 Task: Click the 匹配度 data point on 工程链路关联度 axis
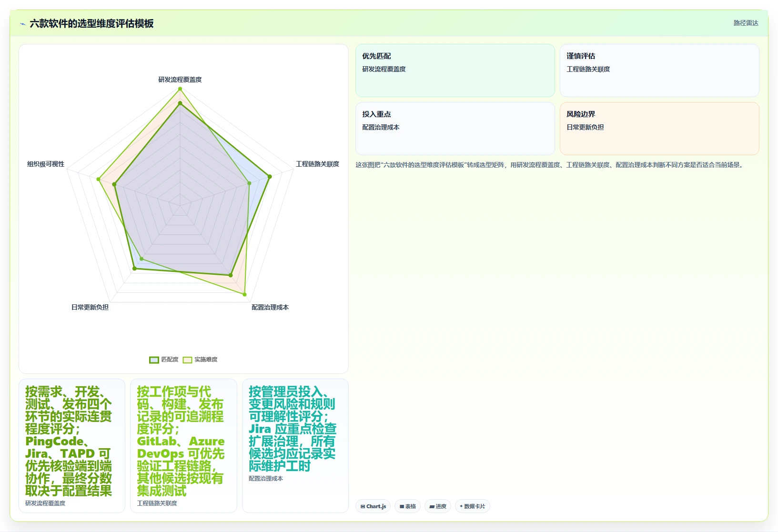[x=270, y=177]
